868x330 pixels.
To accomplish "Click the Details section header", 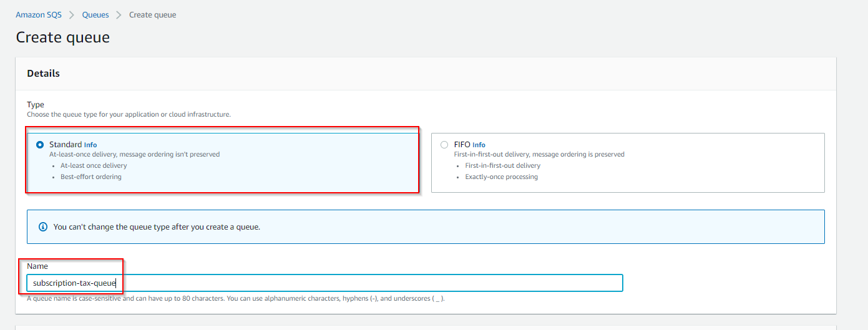I will pos(44,74).
